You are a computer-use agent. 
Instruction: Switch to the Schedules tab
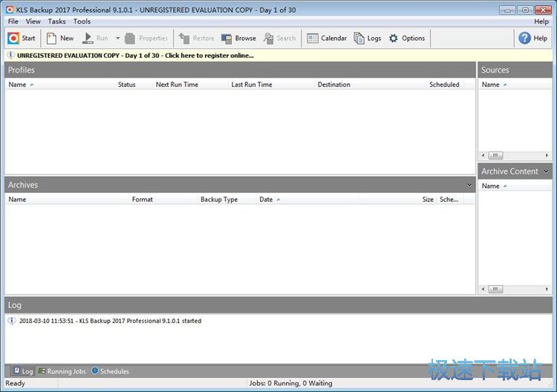(x=110, y=371)
